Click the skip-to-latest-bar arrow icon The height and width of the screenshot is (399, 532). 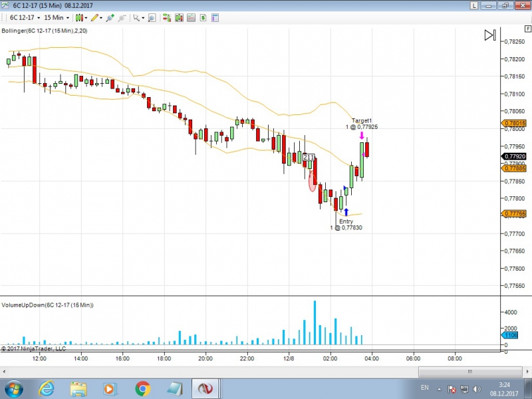pos(490,35)
